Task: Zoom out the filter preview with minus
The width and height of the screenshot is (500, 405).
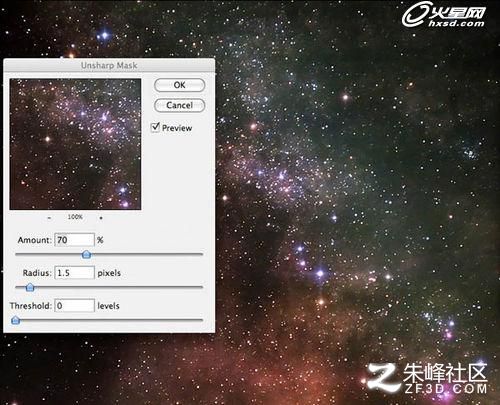Action: click(x=49, y=218)
